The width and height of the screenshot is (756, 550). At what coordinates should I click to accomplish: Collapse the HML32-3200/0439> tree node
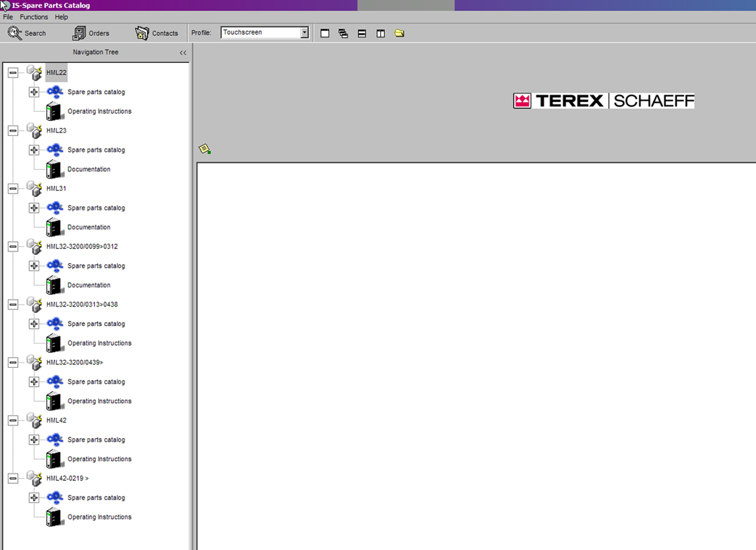tap(13, 363)
